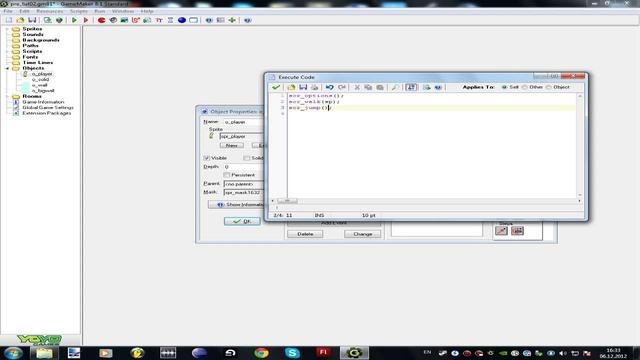The height and width of the screenshot is (360, 640).
Task: Open the Help menu
Action: tap(147, 11)
